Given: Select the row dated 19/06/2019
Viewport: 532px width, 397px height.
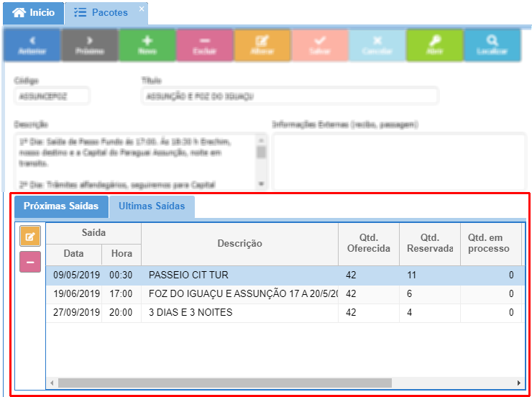Looking at the screenshot, I should pos(285,294).
